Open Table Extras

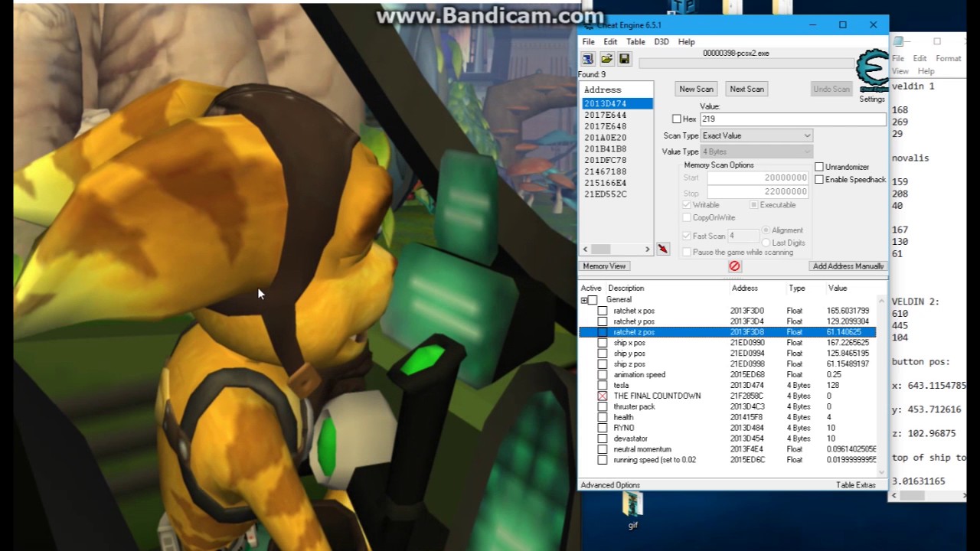click(x=855, y=485)
